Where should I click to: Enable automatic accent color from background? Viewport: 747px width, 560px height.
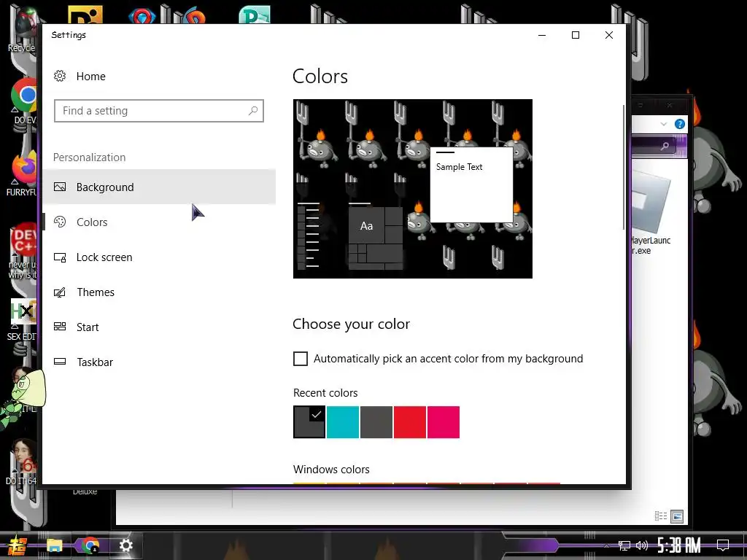click(300, 359)
